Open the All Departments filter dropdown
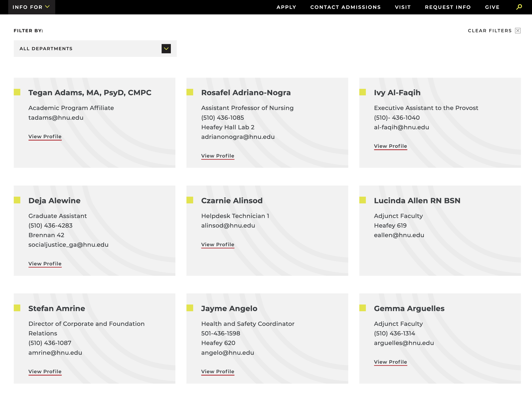Image resolution: width=532 pixels, height=393 pixels. tap(95, 49)
